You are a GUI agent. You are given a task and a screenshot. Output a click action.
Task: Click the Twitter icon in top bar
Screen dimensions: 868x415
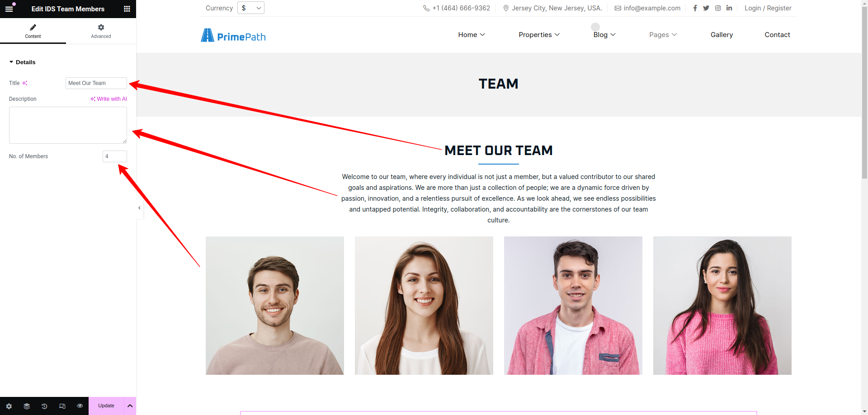tap(706, 8)
